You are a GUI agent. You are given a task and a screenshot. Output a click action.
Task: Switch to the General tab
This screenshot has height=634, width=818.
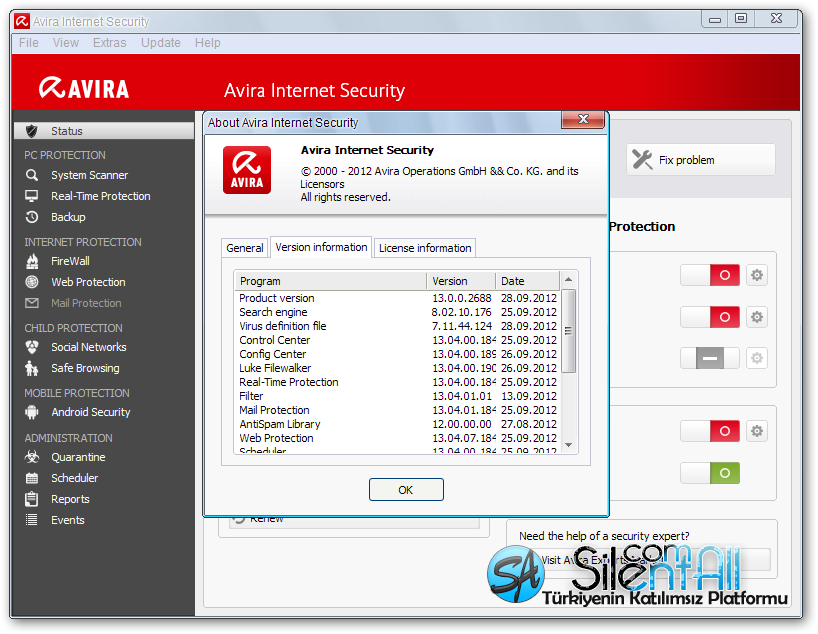coord(245,248)
